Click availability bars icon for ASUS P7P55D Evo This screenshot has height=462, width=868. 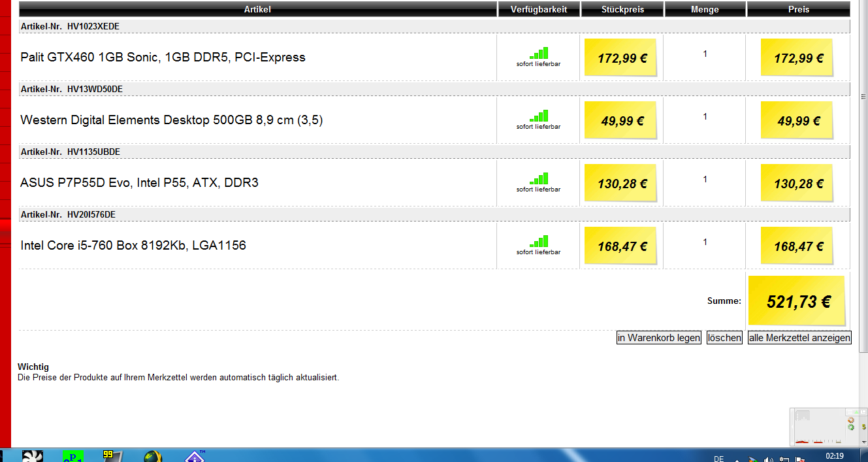pos(539,178)
